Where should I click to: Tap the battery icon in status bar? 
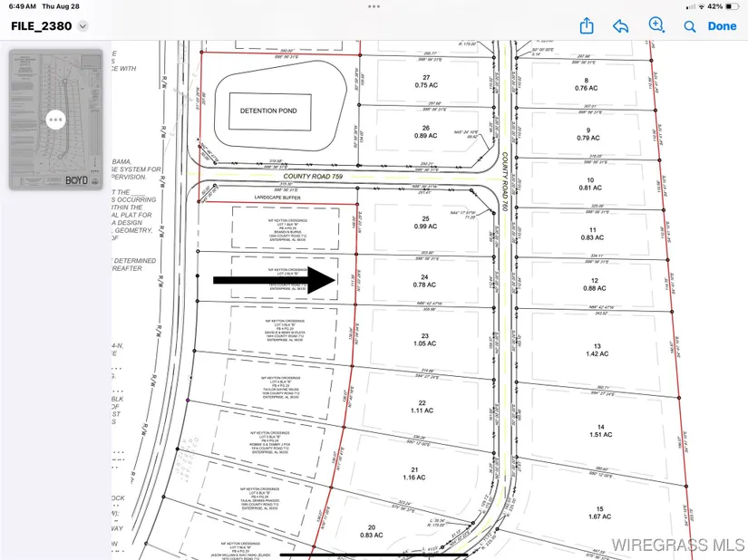732,6
